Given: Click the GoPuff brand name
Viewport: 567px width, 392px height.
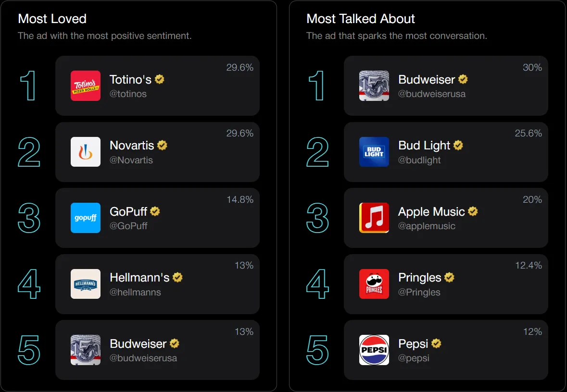Looking at the screenshot, I should tap(128, 212).
